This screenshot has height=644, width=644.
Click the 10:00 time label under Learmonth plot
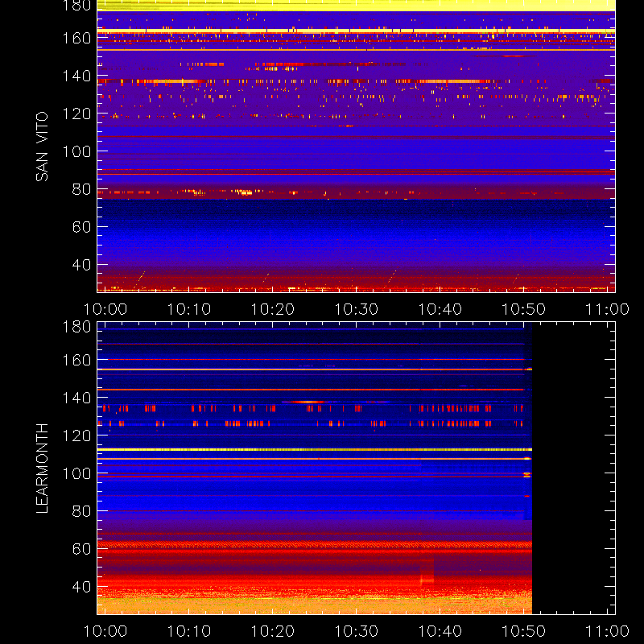105,631
